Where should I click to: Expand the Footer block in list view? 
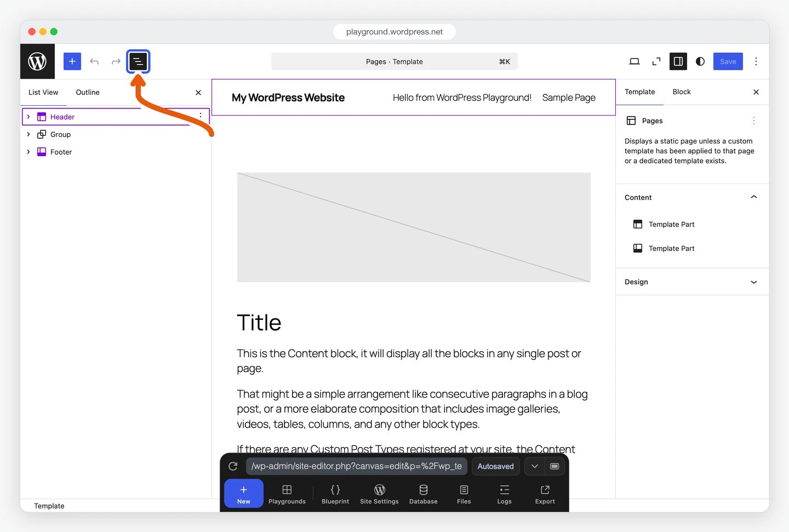click(x=28, y=152)
